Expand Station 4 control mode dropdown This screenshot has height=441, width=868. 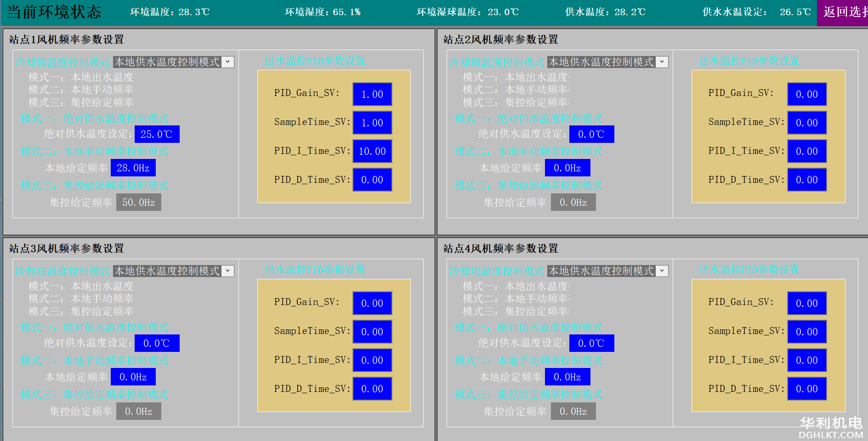click(x=662, y=271)
